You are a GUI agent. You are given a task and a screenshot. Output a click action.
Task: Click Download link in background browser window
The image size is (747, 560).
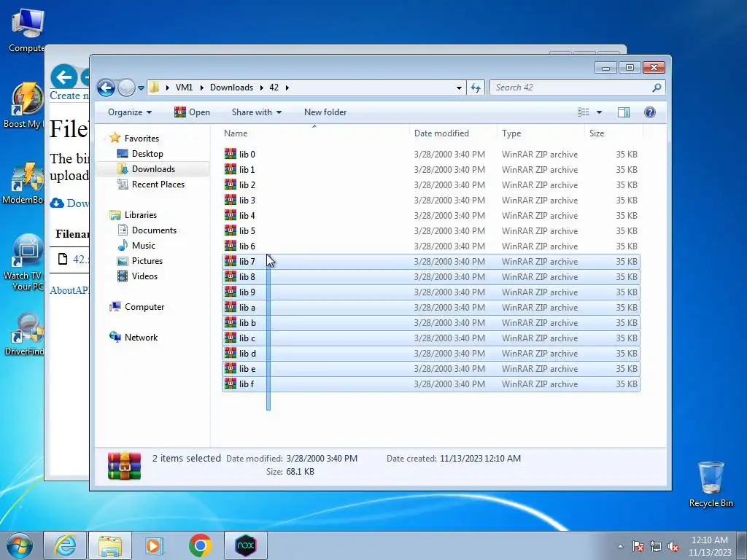point(70,203)
